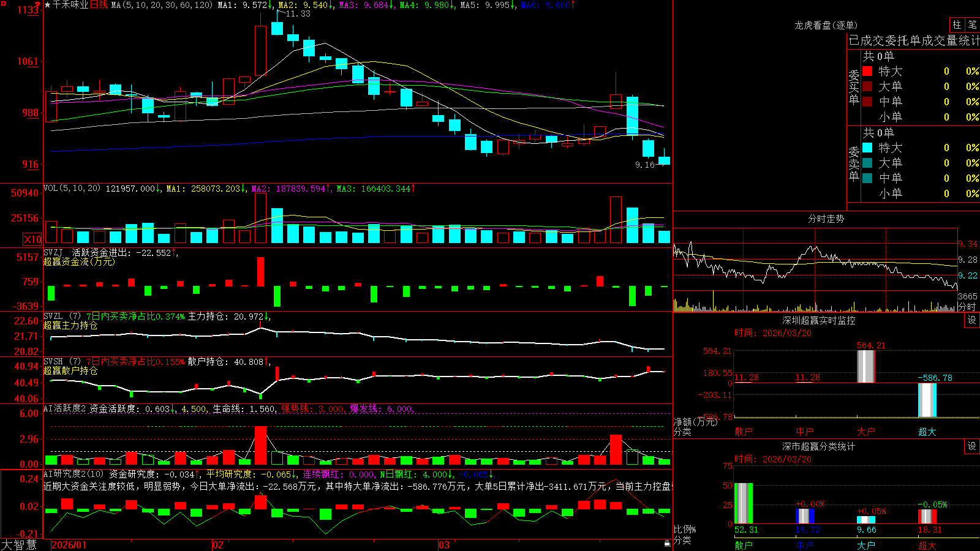The image size is (980, 551).
Task: Click the X10 volume scale box
Action: (x=32, y=239)
